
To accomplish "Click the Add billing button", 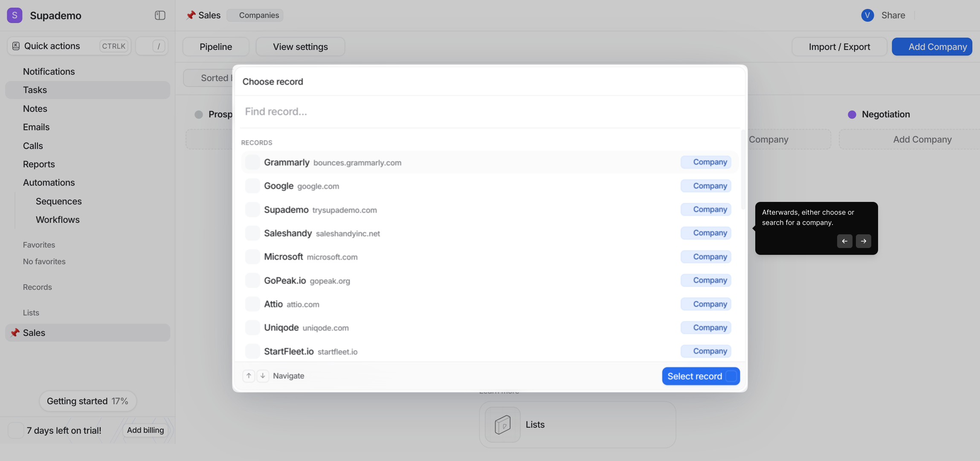I will (x=145, y=430).
